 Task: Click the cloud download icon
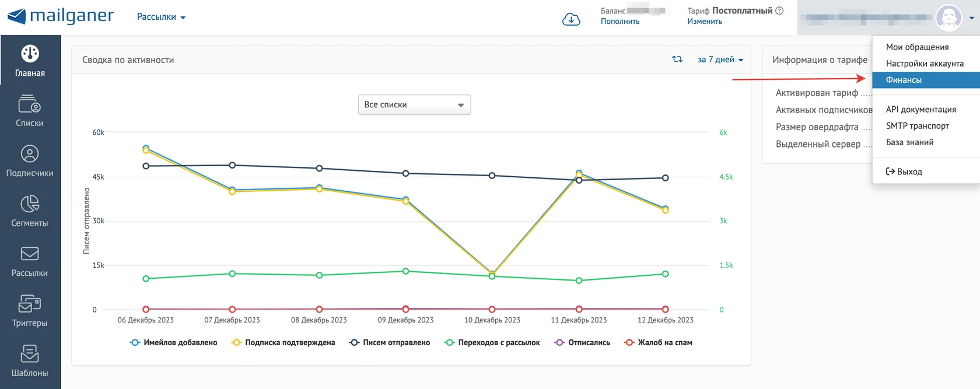(571, 19)
